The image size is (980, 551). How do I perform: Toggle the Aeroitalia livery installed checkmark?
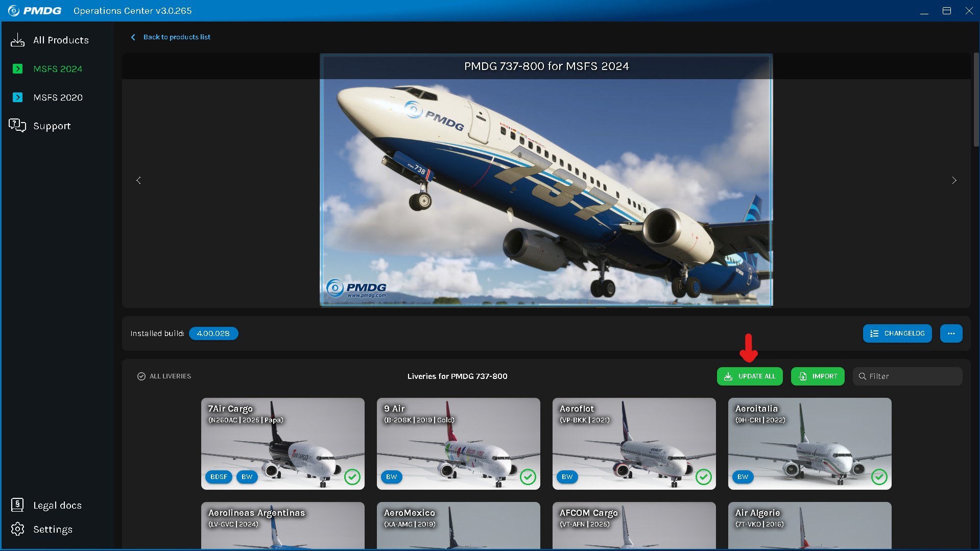pyautogui.click(x=879, y=477)
